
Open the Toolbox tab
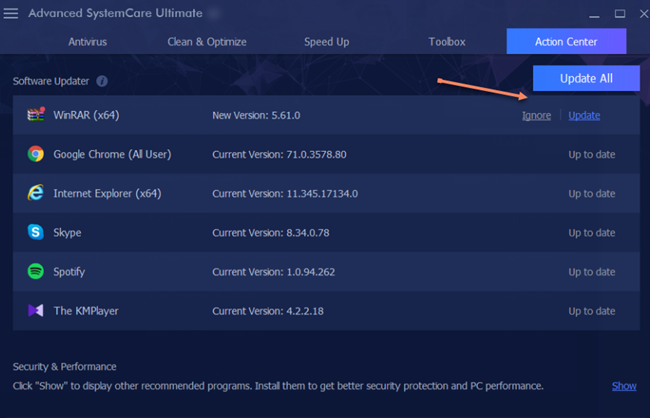[x=447, y=42]
